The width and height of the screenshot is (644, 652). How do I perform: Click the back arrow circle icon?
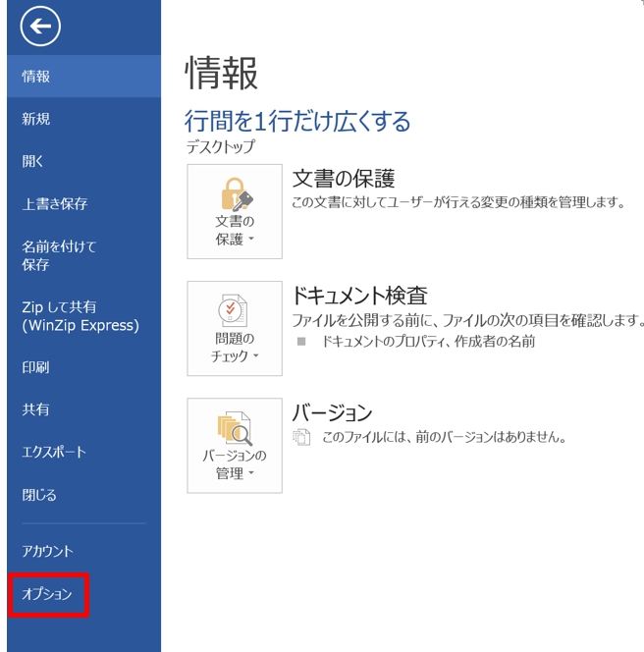pyautogui.click(x=40, y=27)
